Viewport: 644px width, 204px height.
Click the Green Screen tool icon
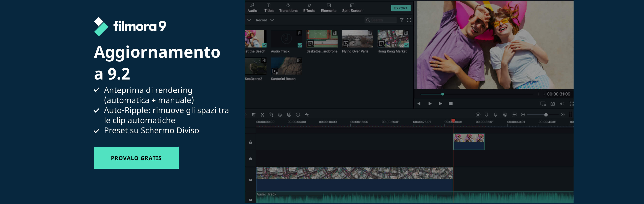coord(289,115)
